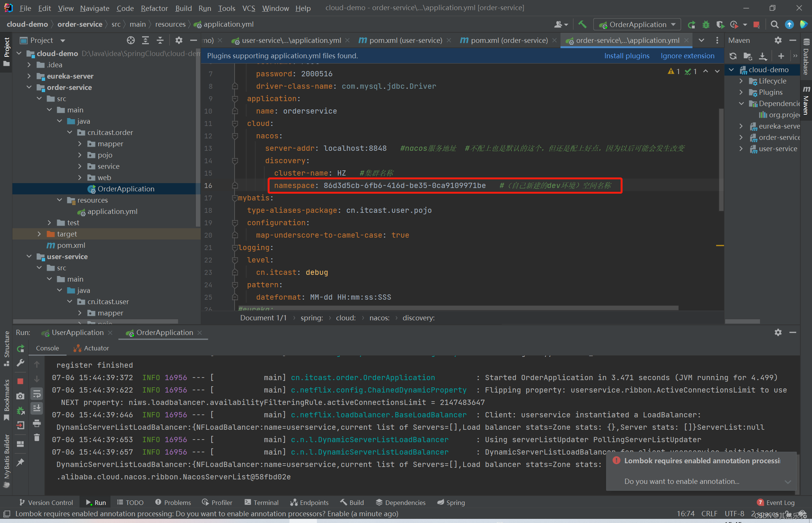Image resolution: width=812 pixels, height=523 pixels.
Task: Select opened file target icon in Project panel
Action: pyautogui.click(x=130, y=40)
